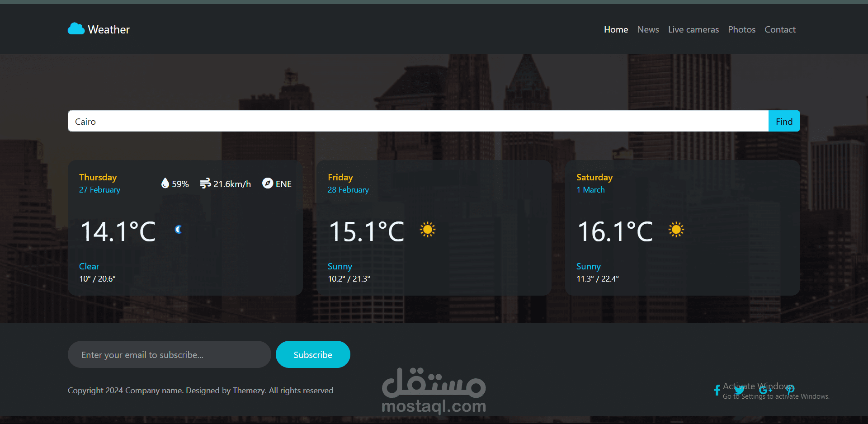This screenshot has width=868, height=424.
Task: Focus the email subscribe field
Action: point(170,354)
